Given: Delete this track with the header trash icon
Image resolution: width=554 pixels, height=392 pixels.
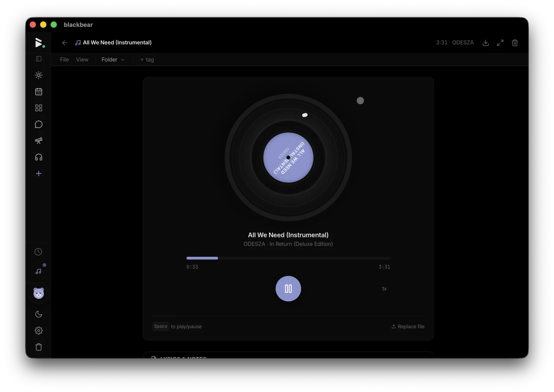Looking at the screenshot, I should coord(515,43).
